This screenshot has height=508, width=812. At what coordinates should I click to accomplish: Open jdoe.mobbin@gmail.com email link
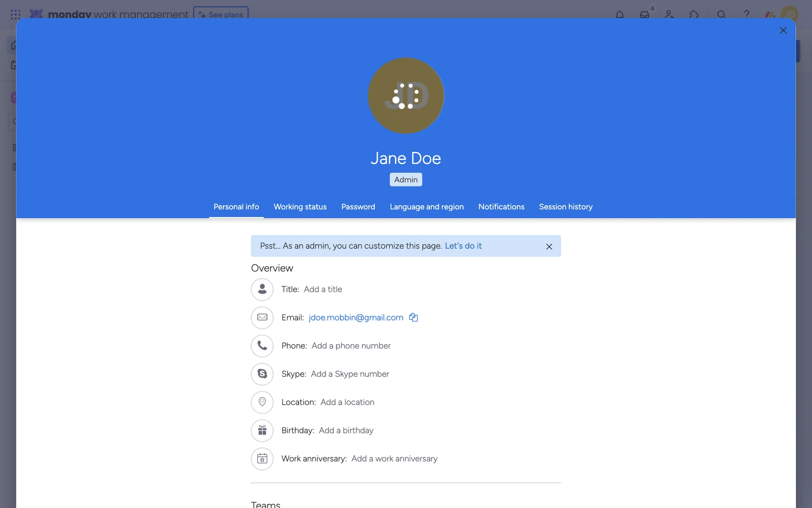point(356,317)
